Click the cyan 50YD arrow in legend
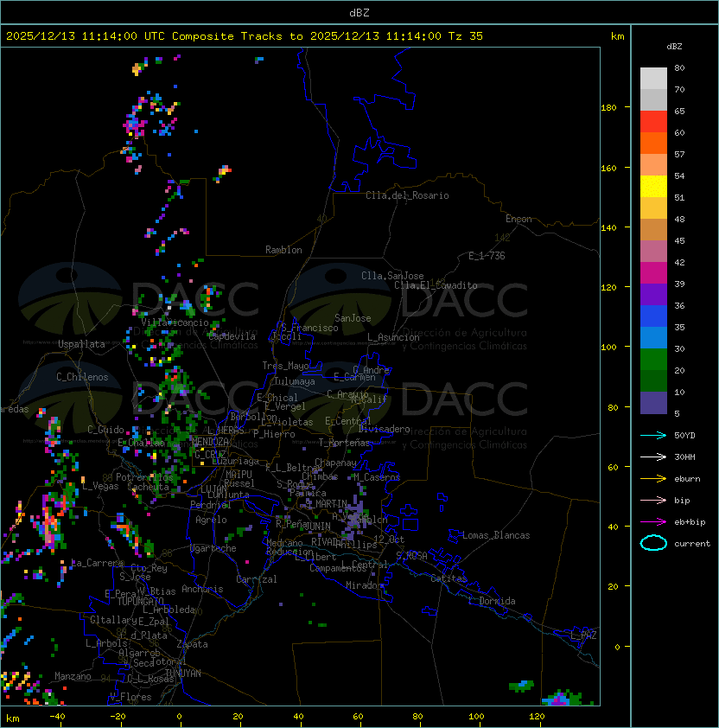 pyautogui.click(x=653, y=435)
